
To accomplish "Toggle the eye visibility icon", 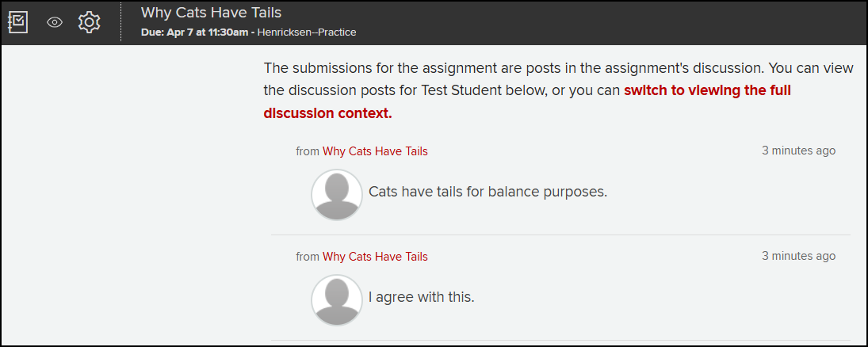I will pyautogui.click(x=54, y=22).
